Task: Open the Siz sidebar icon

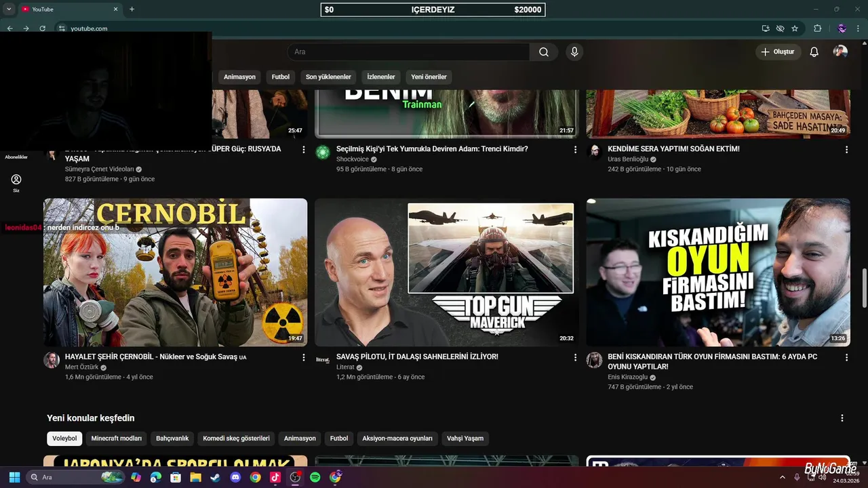Action: 16,183
